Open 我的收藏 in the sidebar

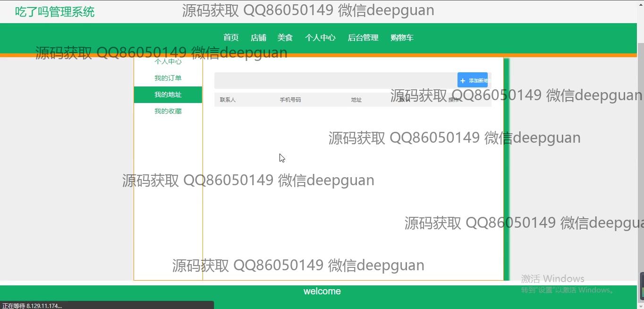coord(168,111)
